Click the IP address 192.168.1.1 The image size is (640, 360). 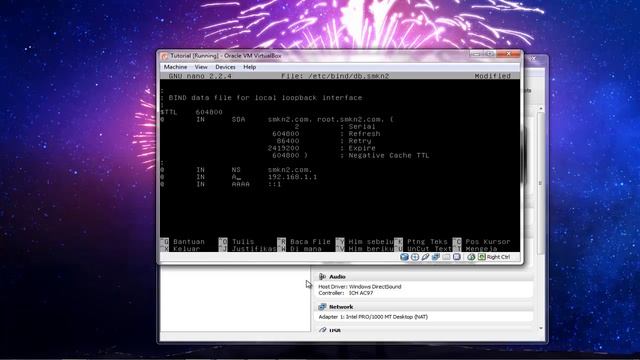pos(292,177)
